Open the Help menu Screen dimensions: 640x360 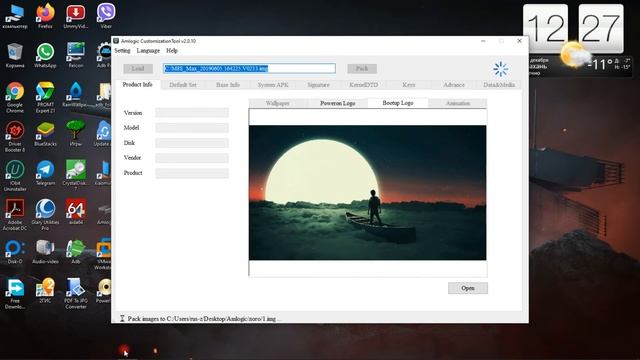tap(172, 51)
